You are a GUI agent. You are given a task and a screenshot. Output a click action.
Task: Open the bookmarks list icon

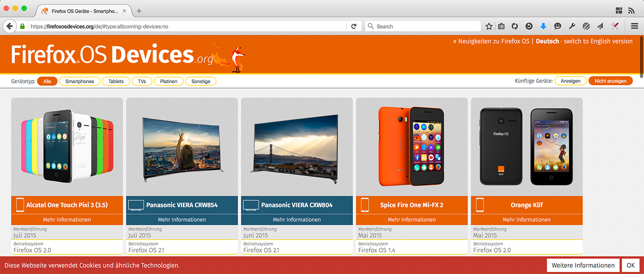(501, 26)
